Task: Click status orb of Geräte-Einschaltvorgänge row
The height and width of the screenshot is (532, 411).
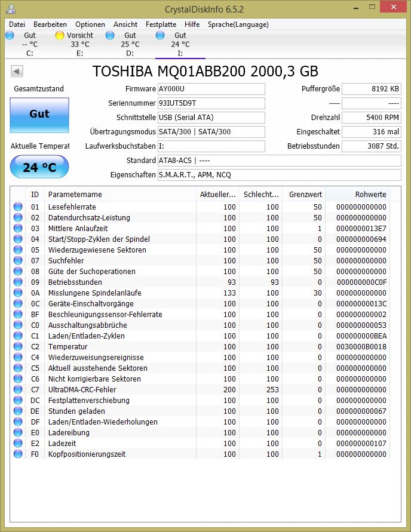Action: point(18,303)
